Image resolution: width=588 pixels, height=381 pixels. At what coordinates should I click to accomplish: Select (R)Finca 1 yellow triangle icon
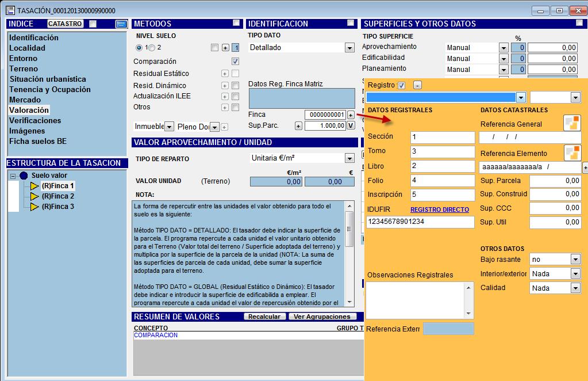pyautogui.click(x=34, y=186)
